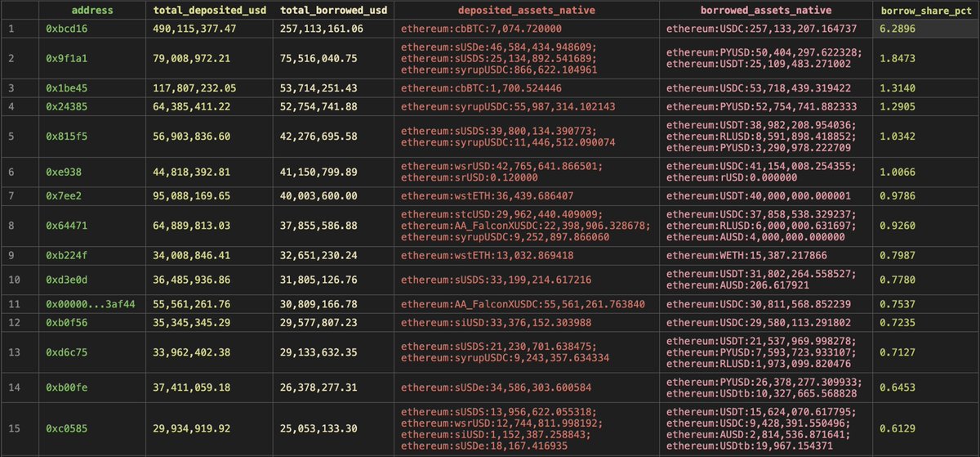Click the total_borrowed_usd column header

coord(333,11)
